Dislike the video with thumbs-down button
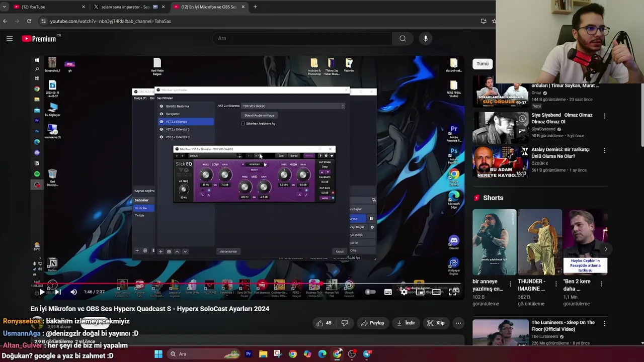The height and width of the screenshot is (362, 644). coord(345,323)
